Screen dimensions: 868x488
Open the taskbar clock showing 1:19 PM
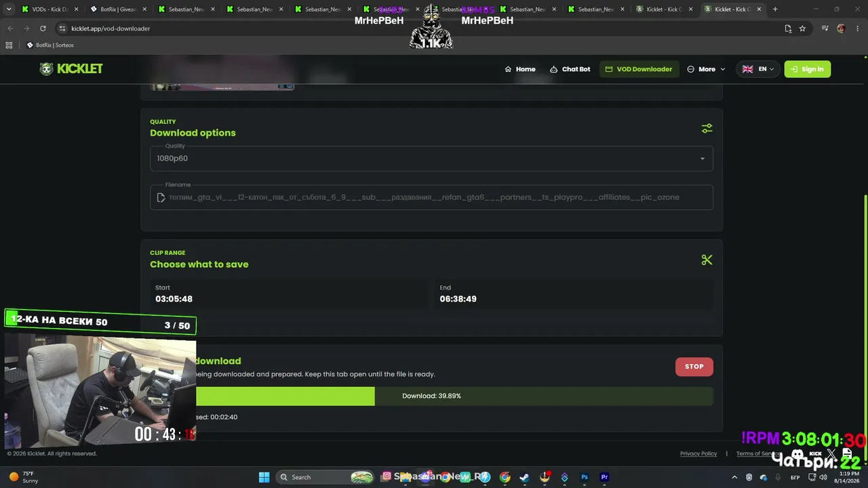click(846, 477)
